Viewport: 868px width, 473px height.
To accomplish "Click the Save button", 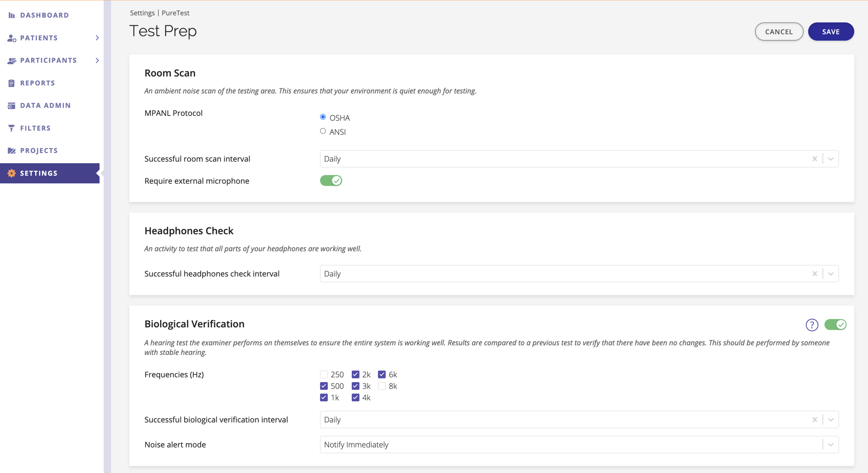I will pos(831,32).
